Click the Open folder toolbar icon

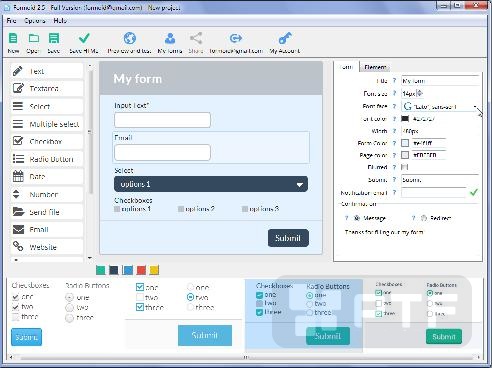point(33,38)
